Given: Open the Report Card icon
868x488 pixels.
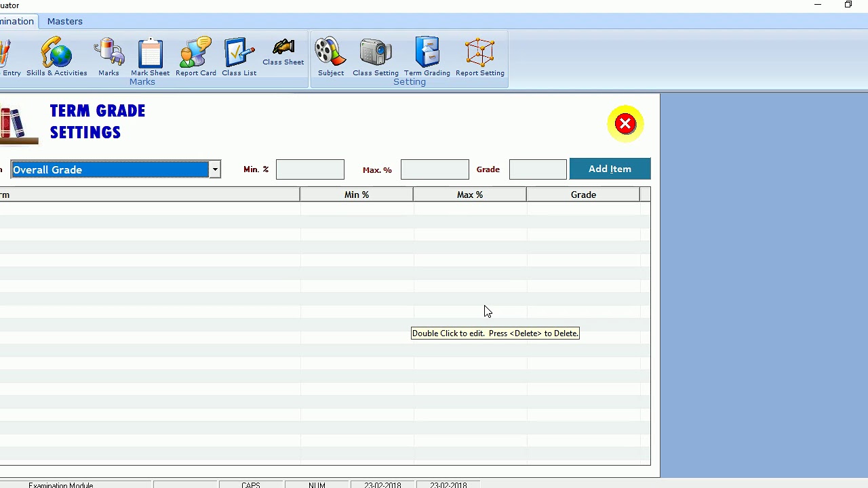Looking at the screenshot, I should click(x=196, y=57).
